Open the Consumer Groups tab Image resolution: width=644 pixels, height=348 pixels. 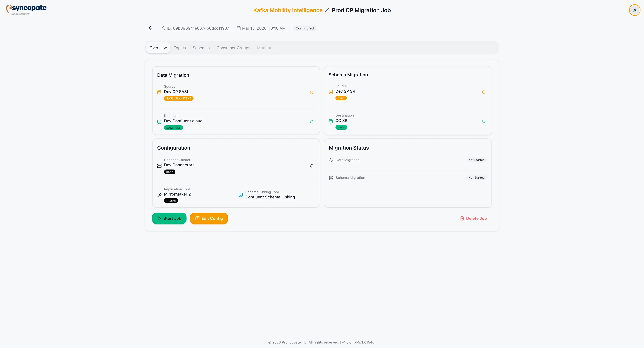click(233, 48)
